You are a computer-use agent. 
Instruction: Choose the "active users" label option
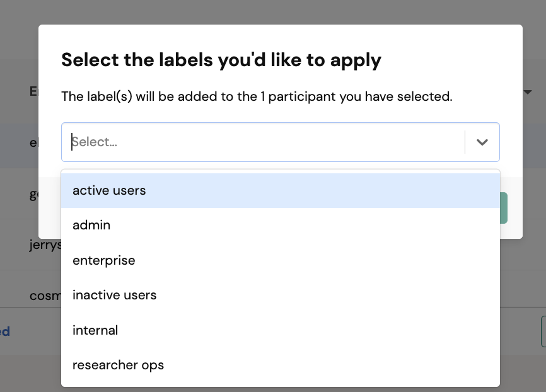click(x=281, y=190)
